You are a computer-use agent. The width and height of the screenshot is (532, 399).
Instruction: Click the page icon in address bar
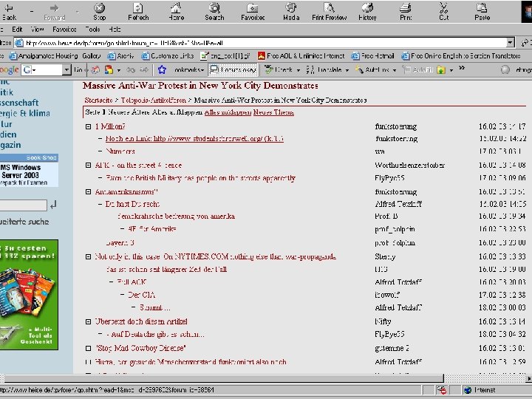(x=19, y=43)
